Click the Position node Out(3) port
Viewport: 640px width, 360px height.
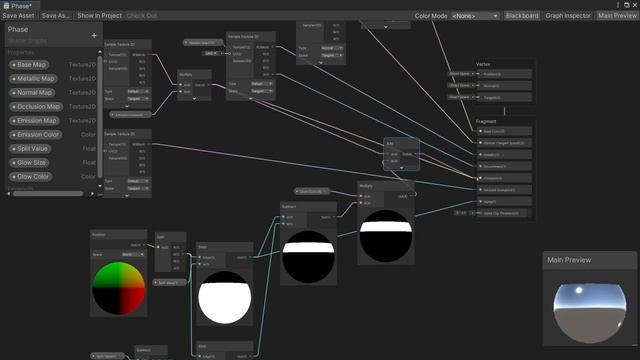coord(144,245)
